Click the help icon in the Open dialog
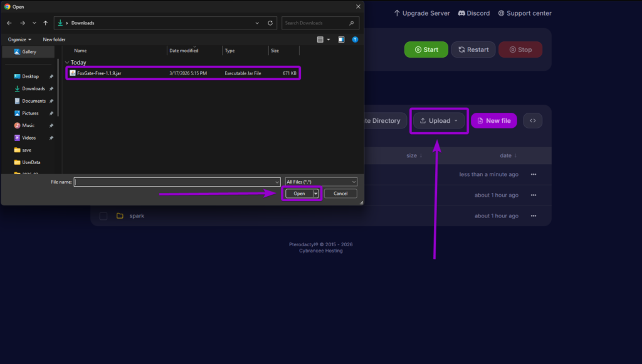 click(x=355, y=39)
